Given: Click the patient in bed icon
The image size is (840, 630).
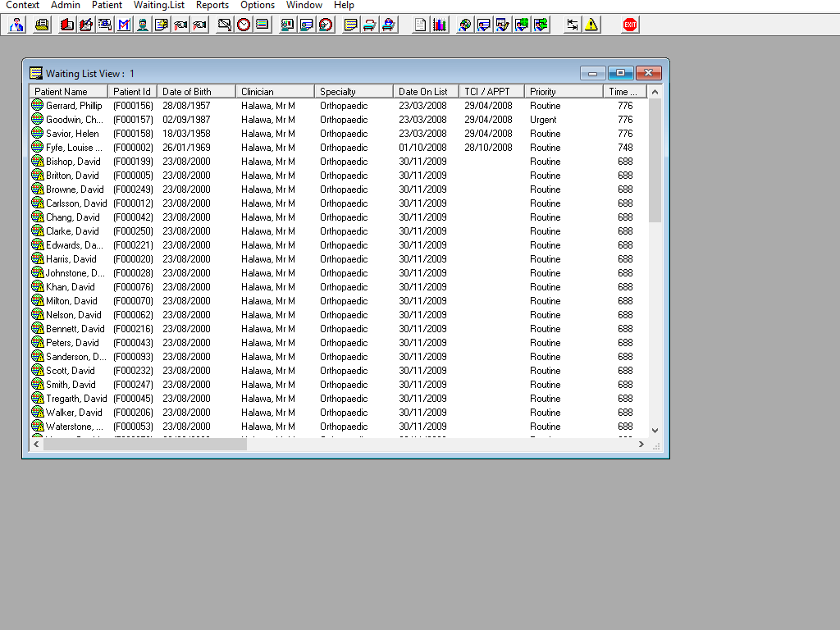Looking at the screenshot, I should pos(388,25).
